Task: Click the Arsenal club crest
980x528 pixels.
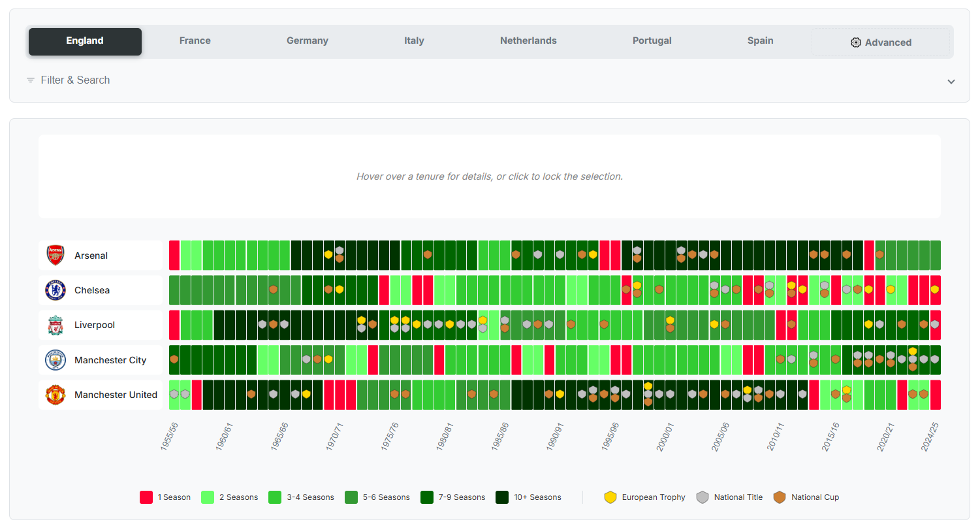Action: click(55, 256)
